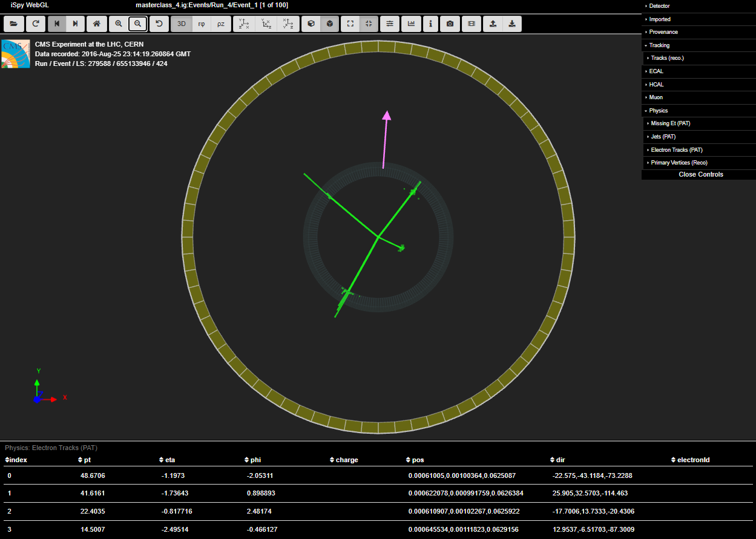Select Jets (PAT) in controls
Screen dimensions: 756x539
coord(663,137)
